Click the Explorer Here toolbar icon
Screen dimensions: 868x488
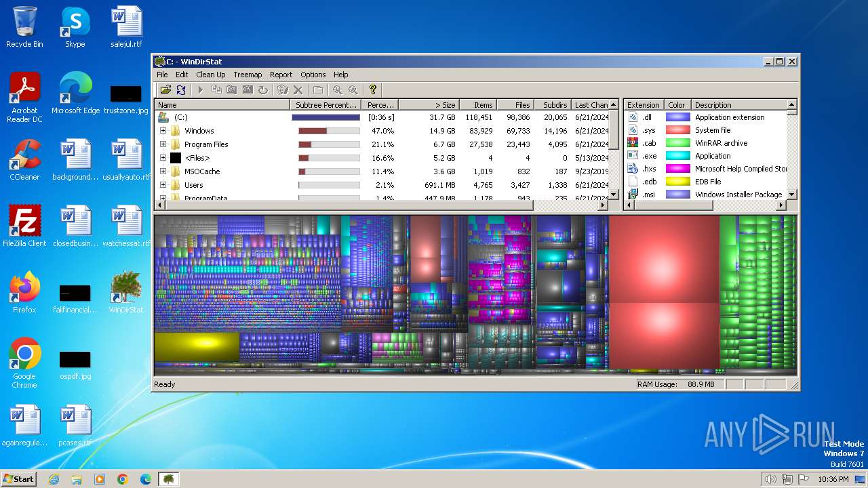point(232,89)
